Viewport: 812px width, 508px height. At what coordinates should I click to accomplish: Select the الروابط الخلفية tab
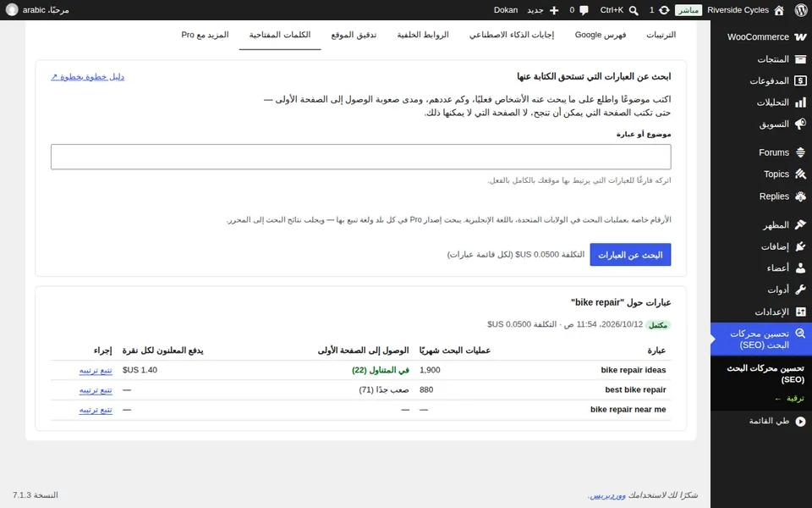(423, 35)
